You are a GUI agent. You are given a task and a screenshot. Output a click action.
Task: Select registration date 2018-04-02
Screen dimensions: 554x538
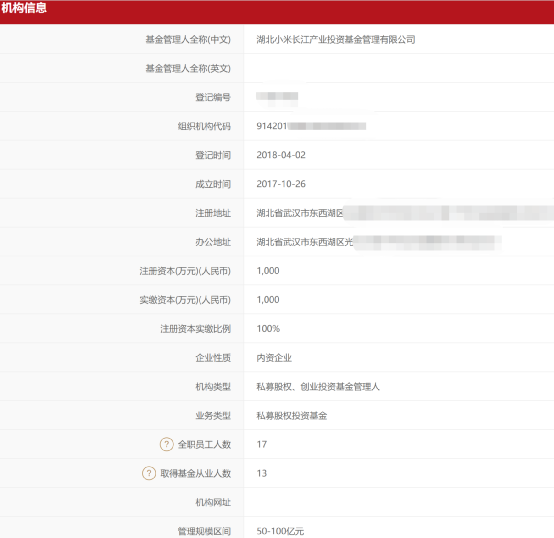281,155
